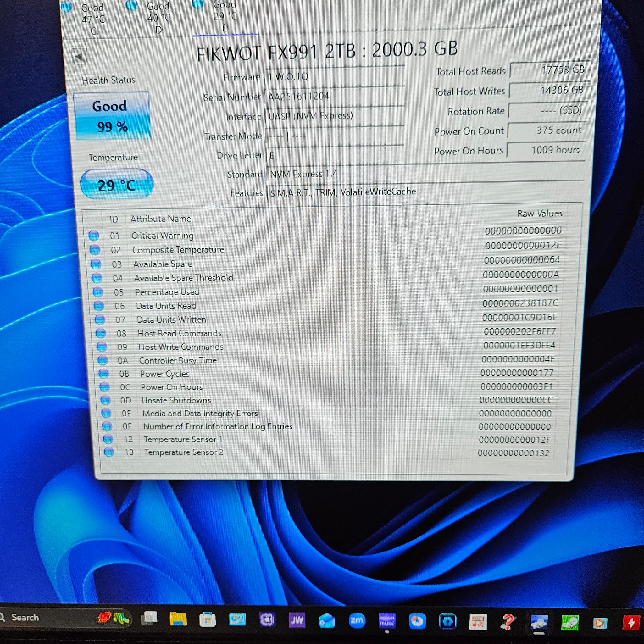
Task: Click status dot of Host Write Commands row
Action: point(102,347)
